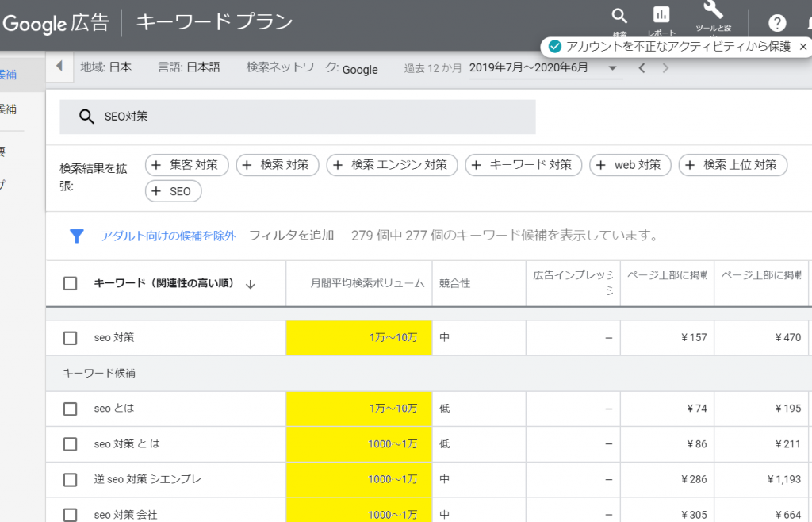This screenshot has width=812, height=522.
Task: Check the seo 対策 会社 row checkbox
Action: tap(70, 515)
